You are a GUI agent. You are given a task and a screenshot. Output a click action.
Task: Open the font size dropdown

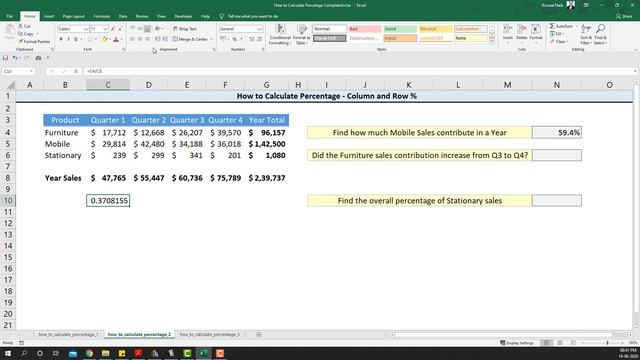(x=105, y=29)
